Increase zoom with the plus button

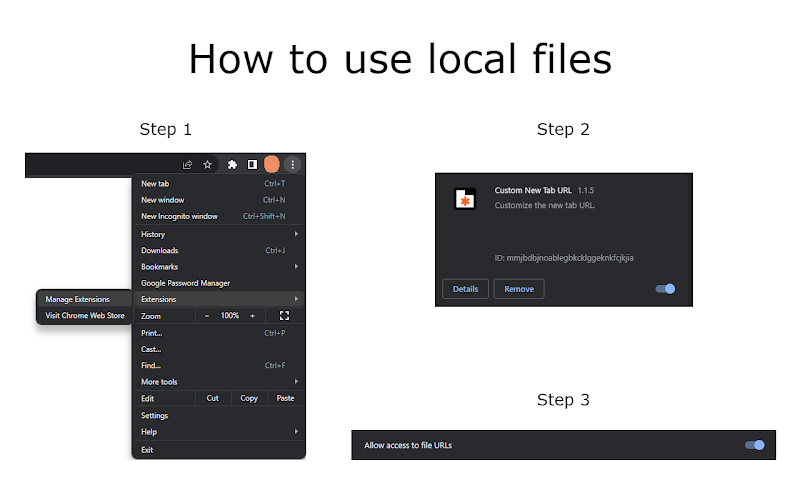[252, 316]
